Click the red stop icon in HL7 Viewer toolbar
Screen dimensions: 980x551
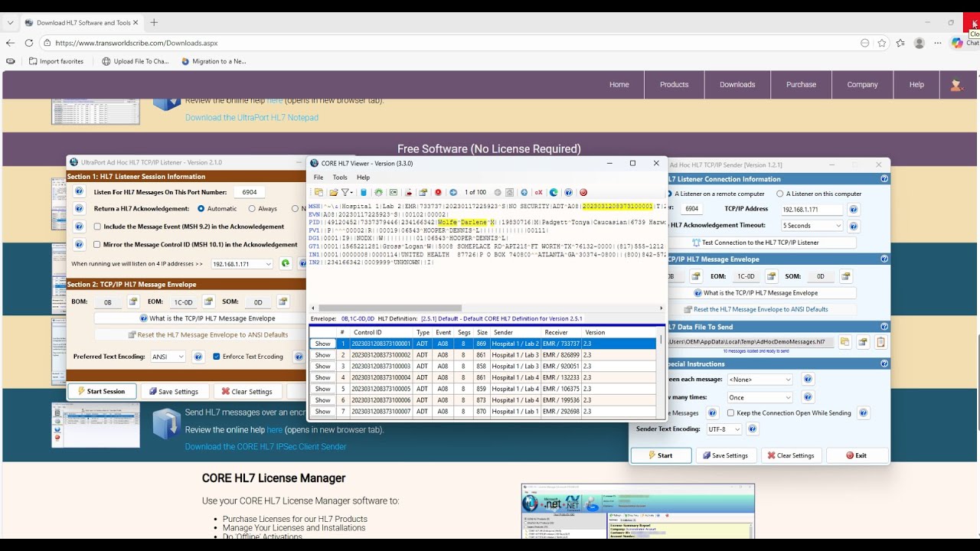pyautogui.click(x=438, y=192)
